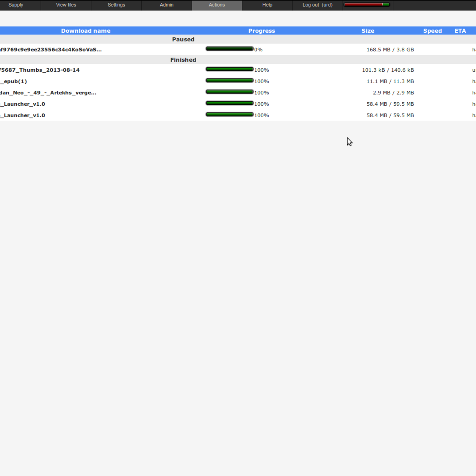Click the 168.5 MB / 3.8 GB size value

point(390,50)
